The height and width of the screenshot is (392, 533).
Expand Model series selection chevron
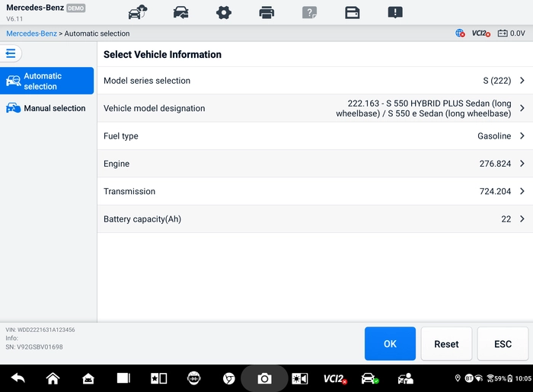click(522, 81)
